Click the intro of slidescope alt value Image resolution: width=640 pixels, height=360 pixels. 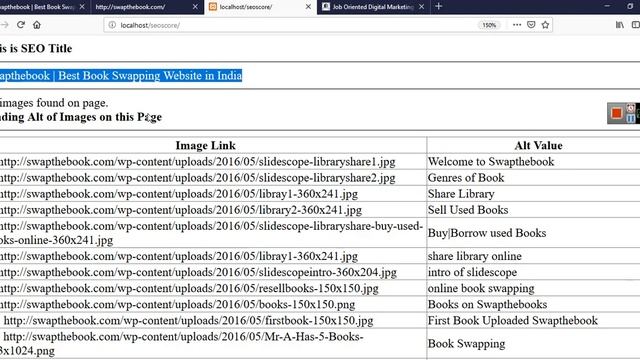point(472,272)
